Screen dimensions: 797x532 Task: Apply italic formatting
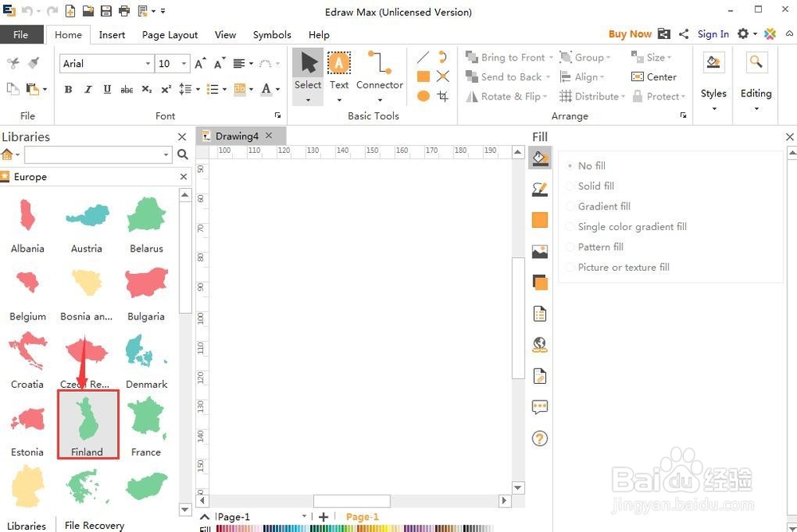pos(88,89)
